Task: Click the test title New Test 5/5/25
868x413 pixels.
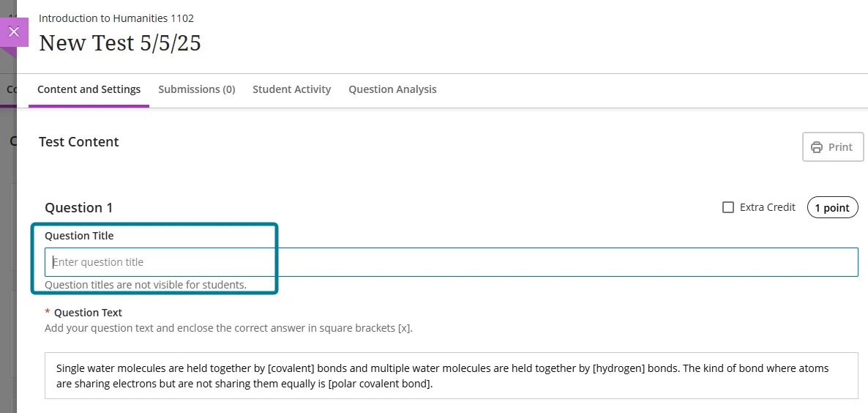Action: pyautogui.click(x=120, y=43)
